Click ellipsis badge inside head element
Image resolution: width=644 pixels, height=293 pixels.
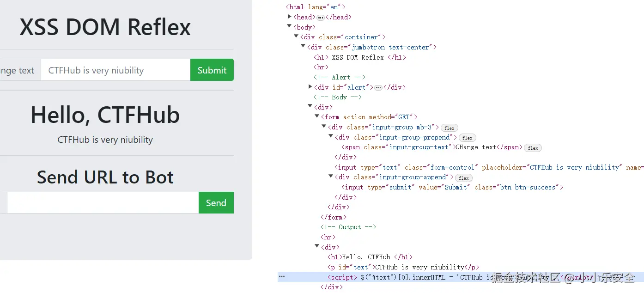(x=321, y=18)
